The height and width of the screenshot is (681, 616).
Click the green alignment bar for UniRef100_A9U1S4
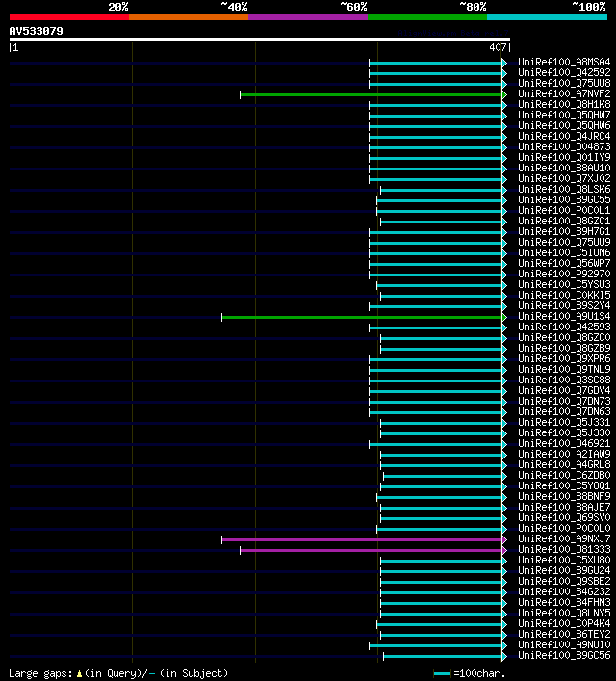click(x=364, y=318)
